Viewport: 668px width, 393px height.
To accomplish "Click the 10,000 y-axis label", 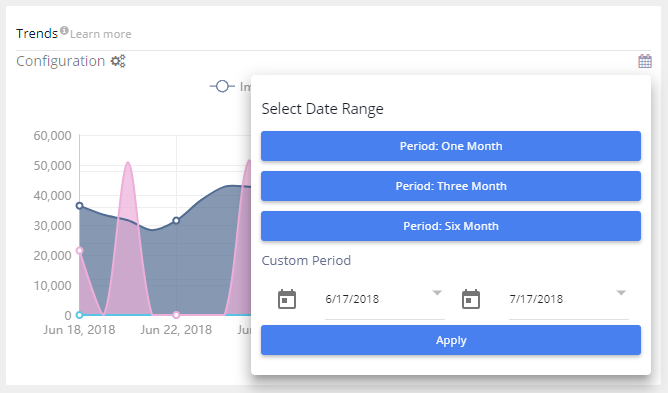I will 52,286.
